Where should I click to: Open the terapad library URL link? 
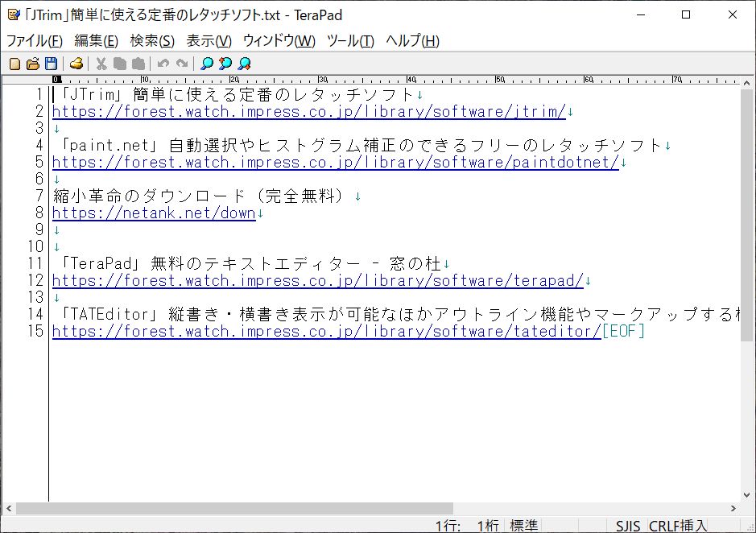[318, 280]
